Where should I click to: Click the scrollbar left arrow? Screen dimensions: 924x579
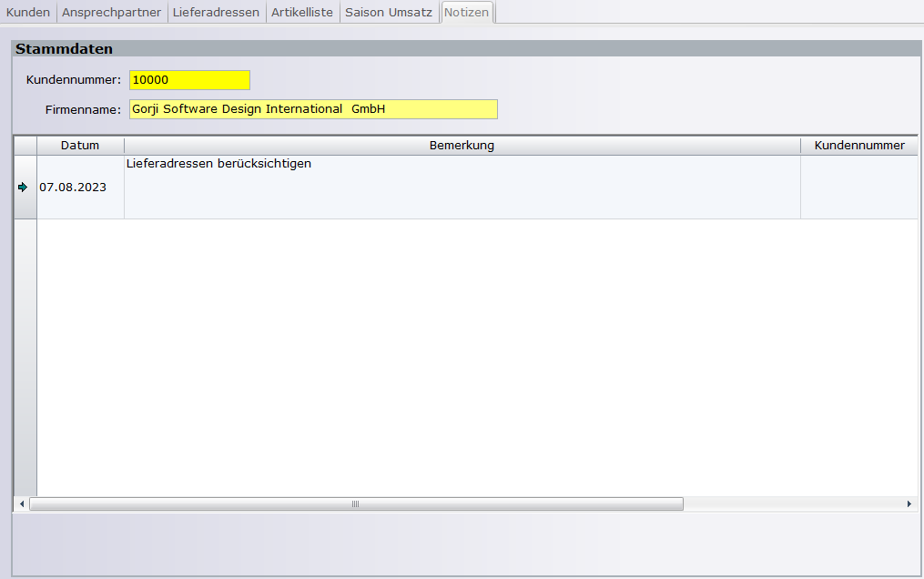(22, 503)
